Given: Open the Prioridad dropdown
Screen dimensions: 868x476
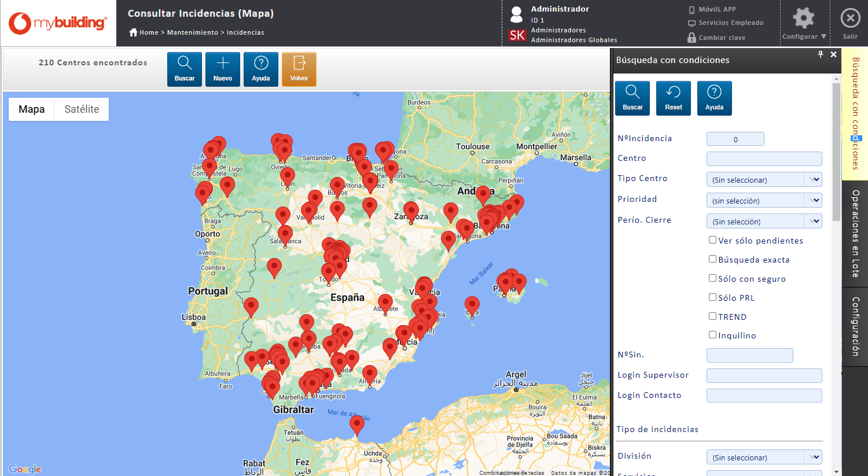Looking at the screenshot, I should click(x=815, y=201).
